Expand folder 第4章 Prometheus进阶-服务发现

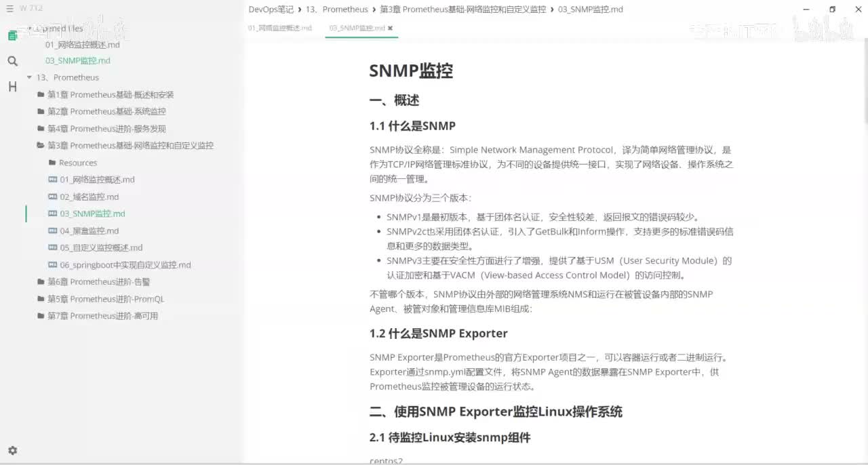tap(106, 129)
